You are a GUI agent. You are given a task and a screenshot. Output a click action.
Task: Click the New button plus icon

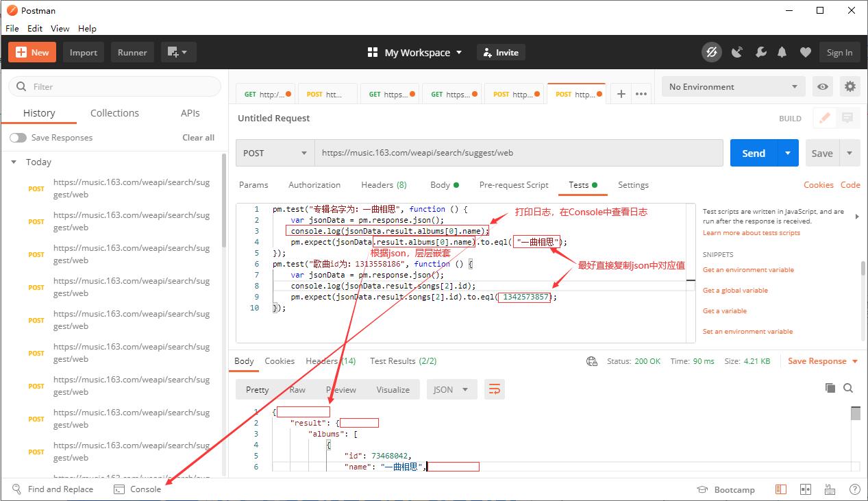click(x=21, y=53)
